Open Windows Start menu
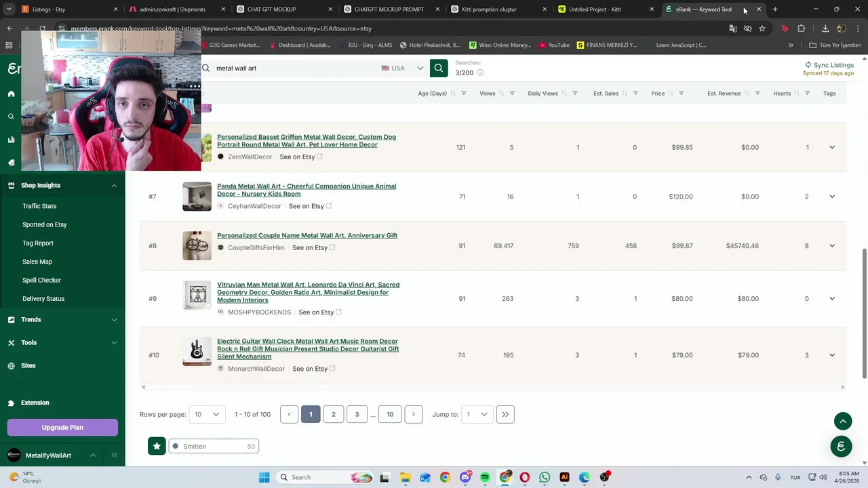Viewport: 868px width, 488px height. pyautogui.click(x=264, y=477)
